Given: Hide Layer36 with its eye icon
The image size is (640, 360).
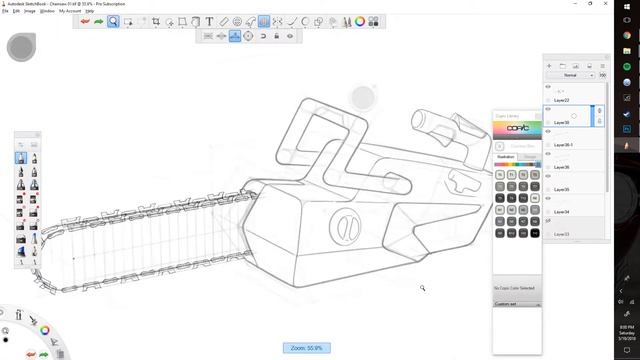Looking at the screenshot, I should point(548,154).
